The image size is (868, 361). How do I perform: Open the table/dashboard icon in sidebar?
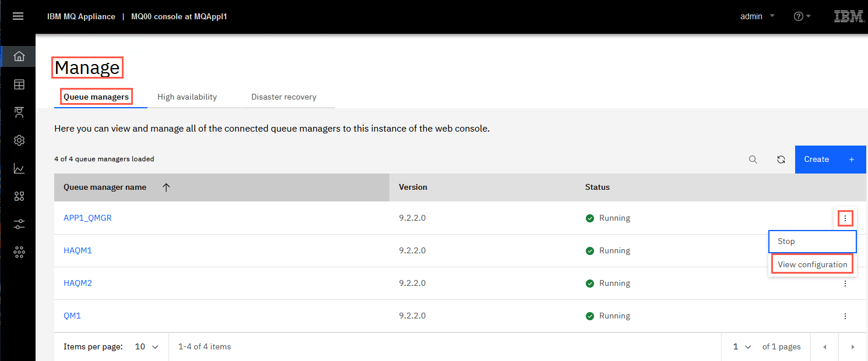coord(19,84)
